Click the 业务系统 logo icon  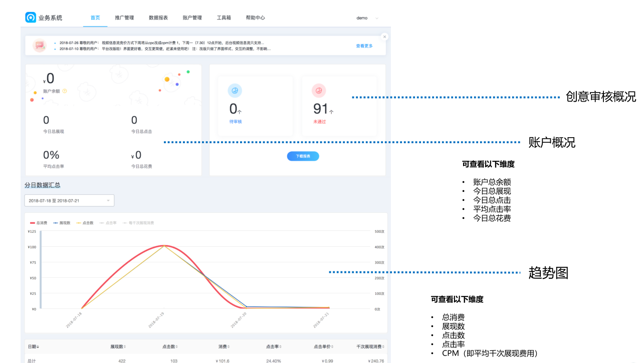31,18
